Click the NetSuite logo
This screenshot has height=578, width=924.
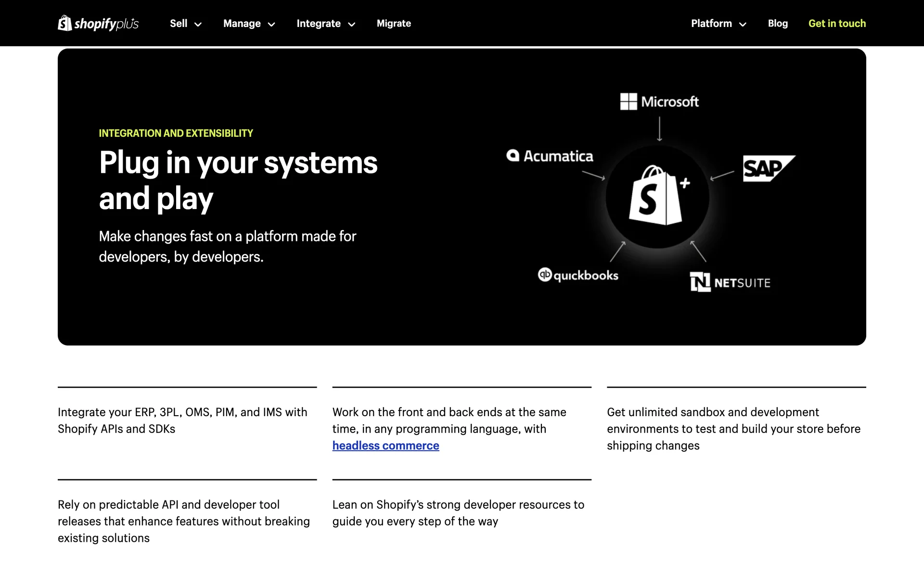click(x=730, y=282)
